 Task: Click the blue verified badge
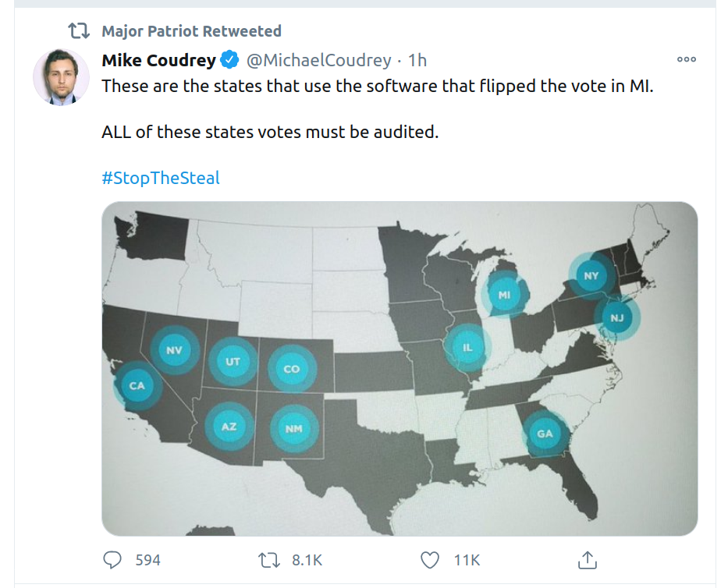click(229, 59)
